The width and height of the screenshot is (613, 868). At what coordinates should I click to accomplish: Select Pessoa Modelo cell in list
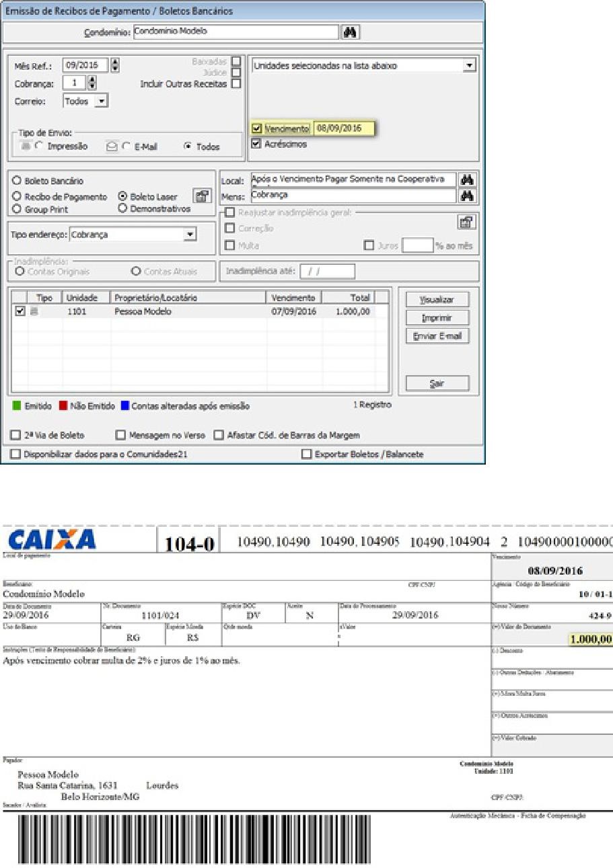pyautogui.click(x=143, y=312)
